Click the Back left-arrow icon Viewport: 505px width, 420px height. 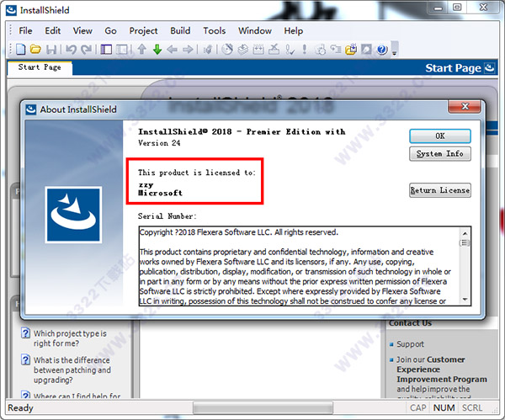tap(173, 50)
